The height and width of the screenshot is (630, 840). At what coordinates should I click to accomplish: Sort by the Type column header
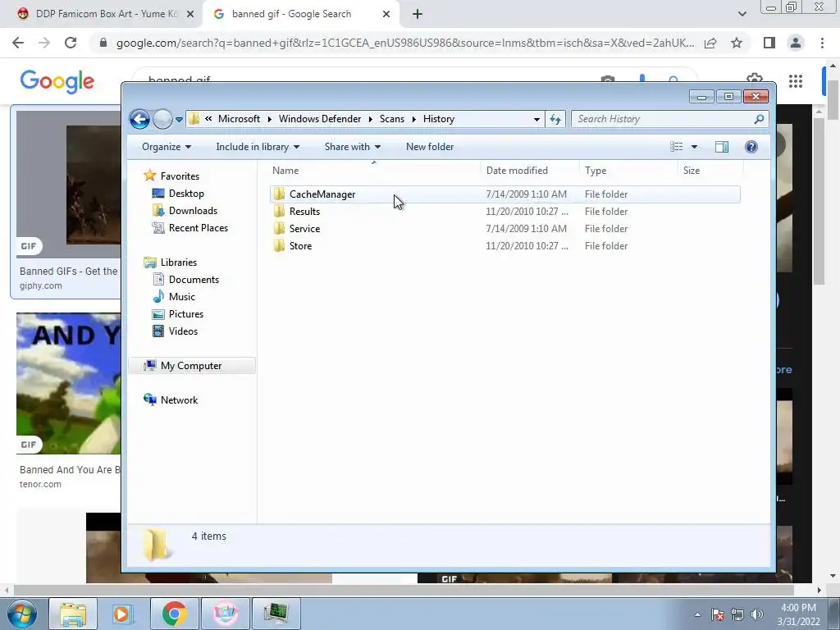[628, 171]
